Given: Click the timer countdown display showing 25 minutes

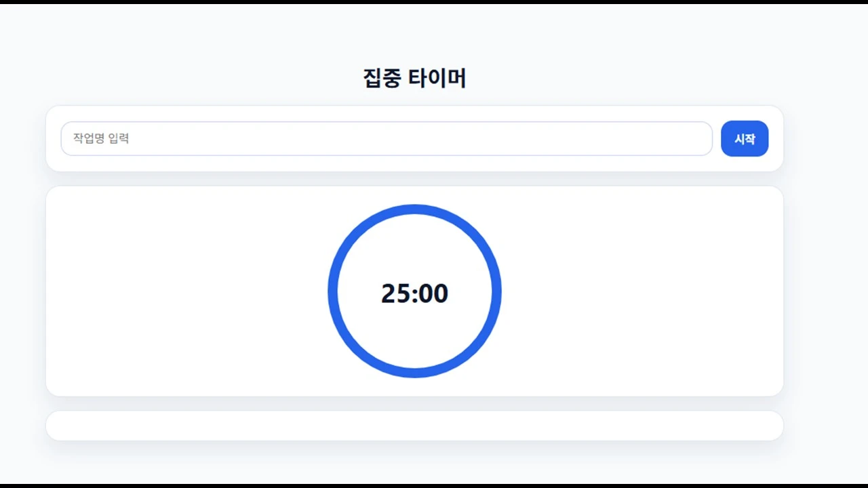Looking at the screenshot, I should (414, 293).
